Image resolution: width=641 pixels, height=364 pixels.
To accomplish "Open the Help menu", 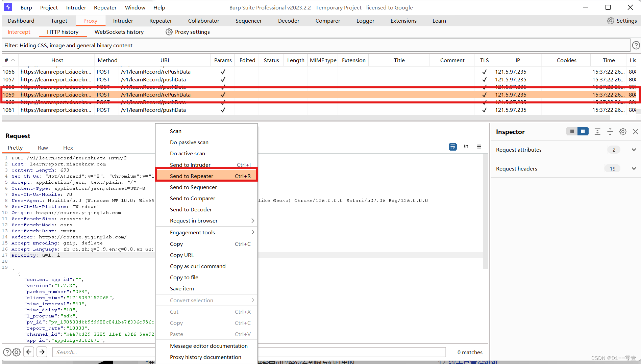I will (159, 7).
